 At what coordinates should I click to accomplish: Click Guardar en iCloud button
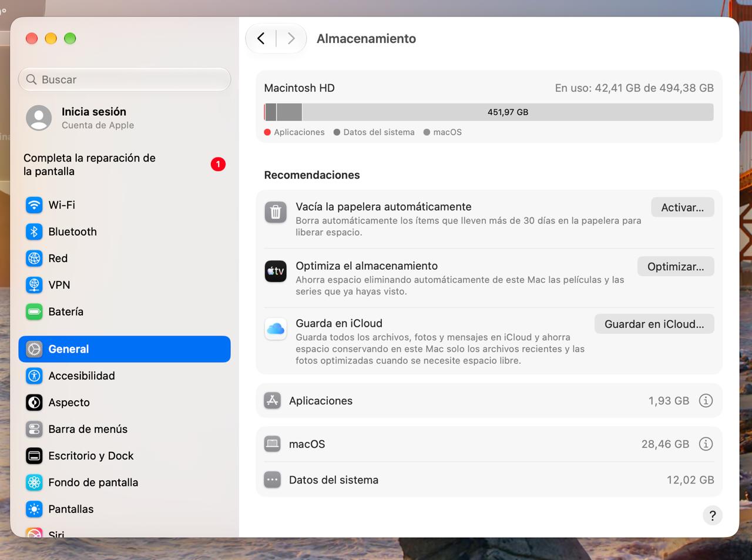(x=654, y=324)
